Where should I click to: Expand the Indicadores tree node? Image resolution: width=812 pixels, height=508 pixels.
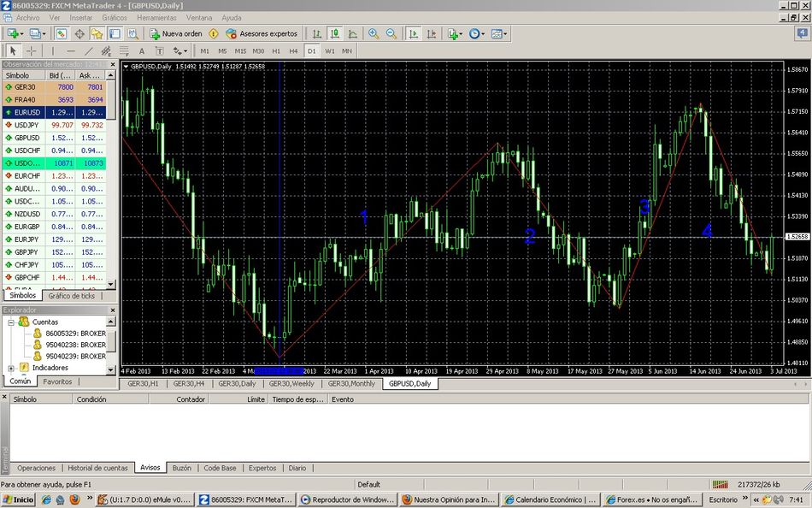[x=11, y=368]
